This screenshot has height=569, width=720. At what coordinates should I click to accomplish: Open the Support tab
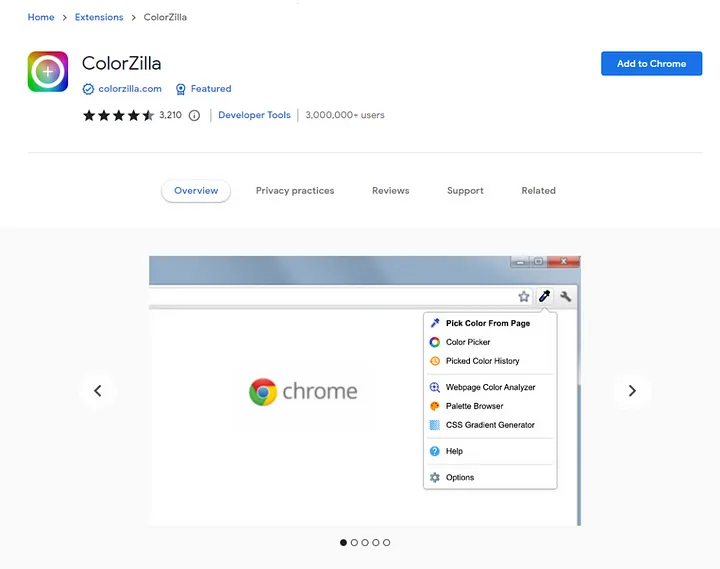465,191
